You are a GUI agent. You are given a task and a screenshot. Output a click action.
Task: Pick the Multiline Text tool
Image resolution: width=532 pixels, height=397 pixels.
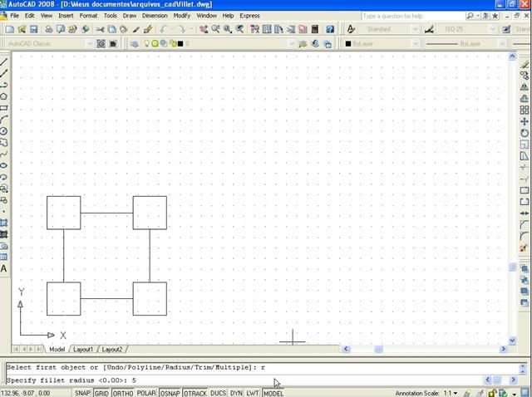point(4,269)
